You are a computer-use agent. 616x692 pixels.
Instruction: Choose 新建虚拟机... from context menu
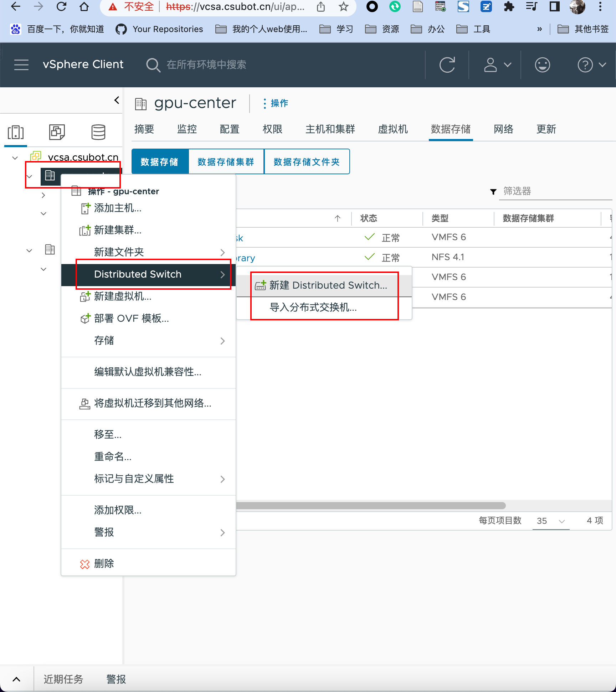[x=148, y=296]
